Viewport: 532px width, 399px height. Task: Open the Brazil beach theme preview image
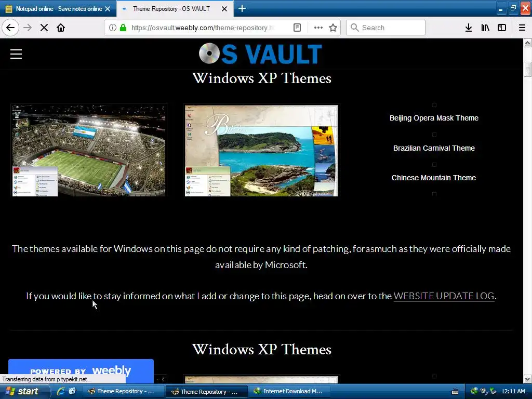point(261,150)
